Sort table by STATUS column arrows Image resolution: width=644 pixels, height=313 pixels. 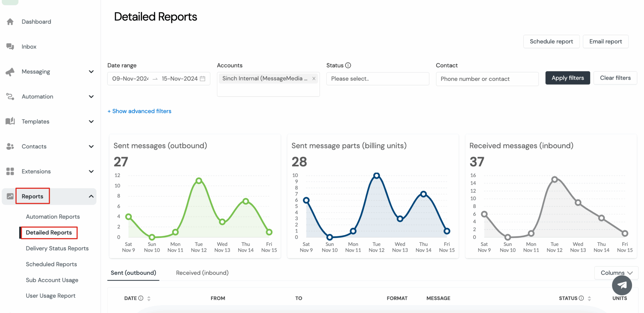pyautogui.click(x=589, y=299)
